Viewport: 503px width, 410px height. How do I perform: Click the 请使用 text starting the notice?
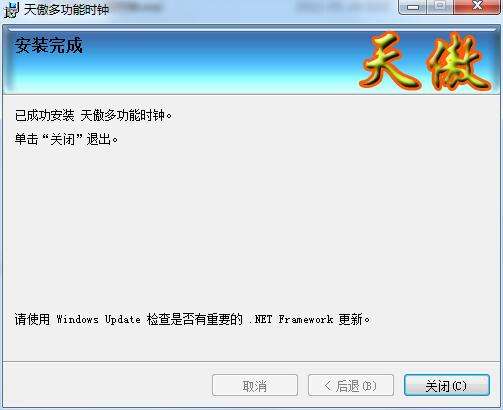point(32,319)
